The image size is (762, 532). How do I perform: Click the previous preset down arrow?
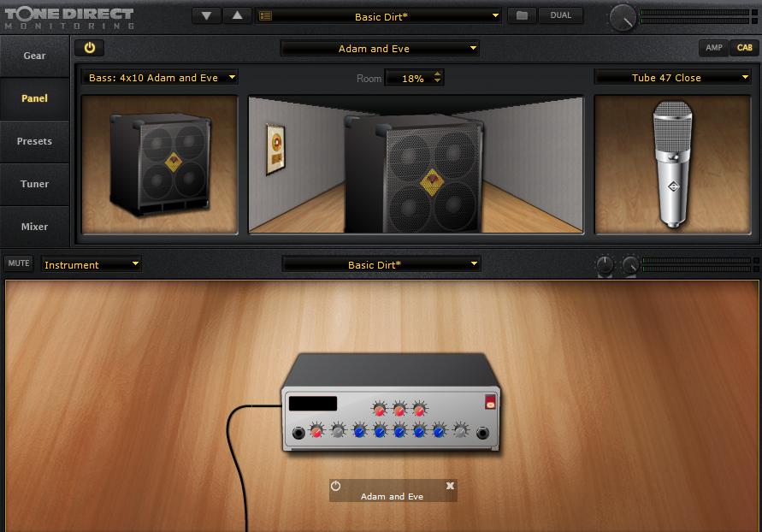(x=207, y=16)
